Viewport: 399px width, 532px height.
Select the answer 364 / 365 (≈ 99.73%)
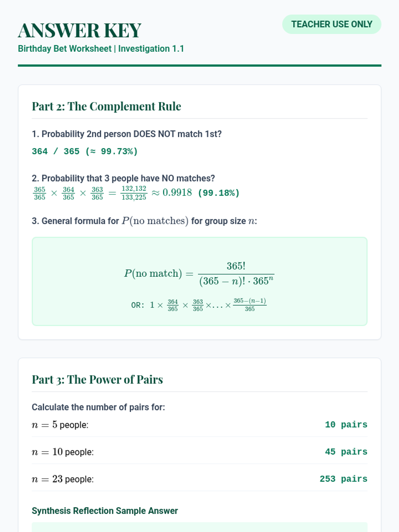point(85,151)
